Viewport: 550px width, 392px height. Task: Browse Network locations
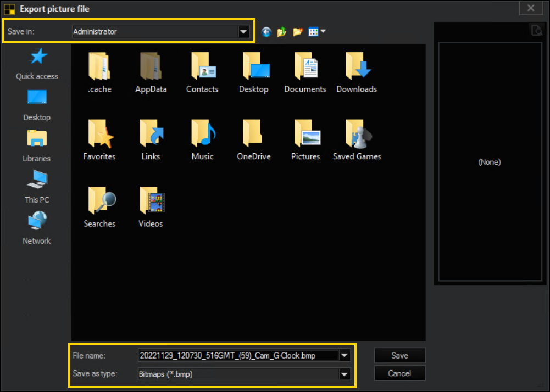(x=36, y=227)
